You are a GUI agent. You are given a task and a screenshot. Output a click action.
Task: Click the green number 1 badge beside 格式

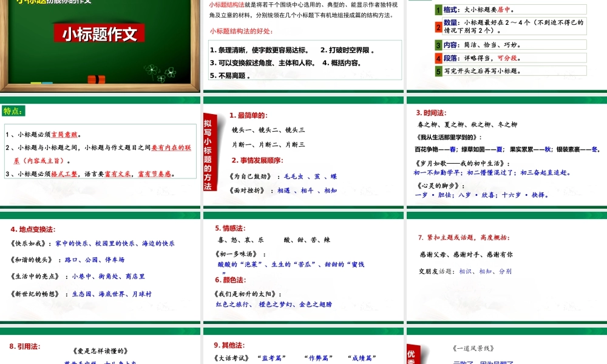(x=438, y=10)
